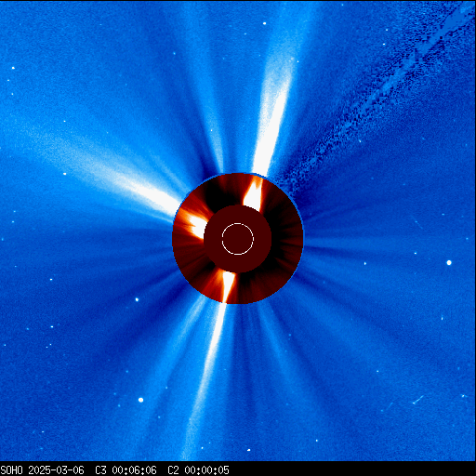476x476 pixels.
Task: Select the bright star in the lower left
Action: coord(140,400)
